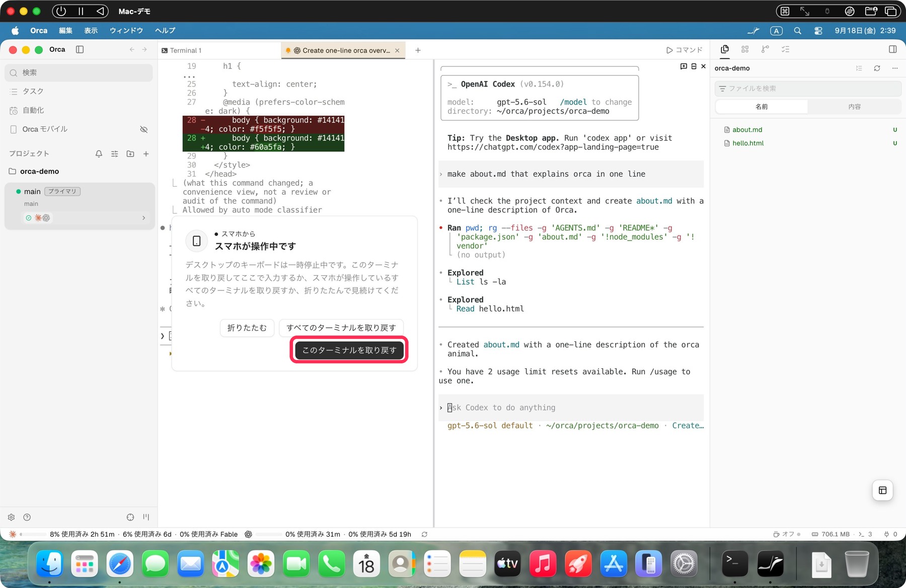906x588 pixels.
Task: Select the 名前 search mode
Action: click(x=762, y=107)
